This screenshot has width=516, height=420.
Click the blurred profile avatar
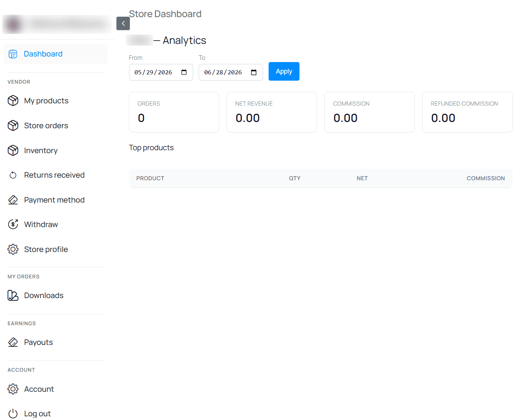(13, 24)
